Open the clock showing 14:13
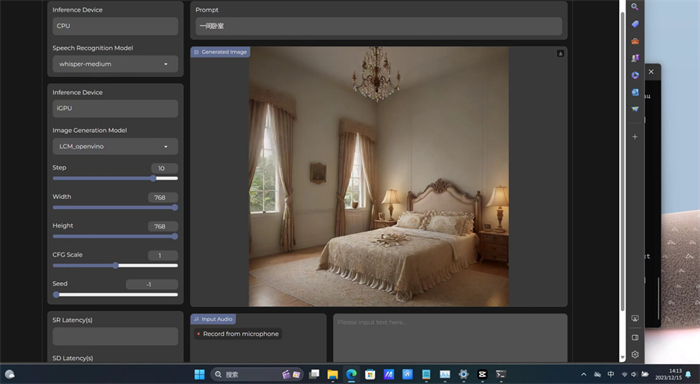The image size is (700, 384). pyautogui.click(x=669, y=374)
